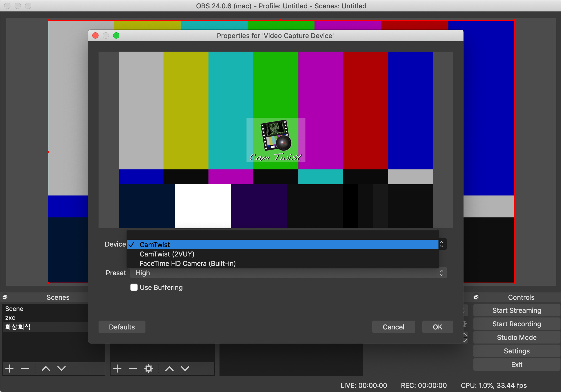561x392 pixels.
Task: Open source properties gear icon
Action: [x=149, y=369]
